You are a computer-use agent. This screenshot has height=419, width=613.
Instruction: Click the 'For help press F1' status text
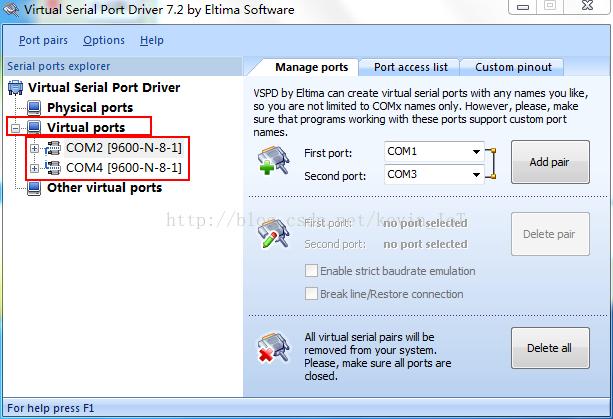coord(51,408)
